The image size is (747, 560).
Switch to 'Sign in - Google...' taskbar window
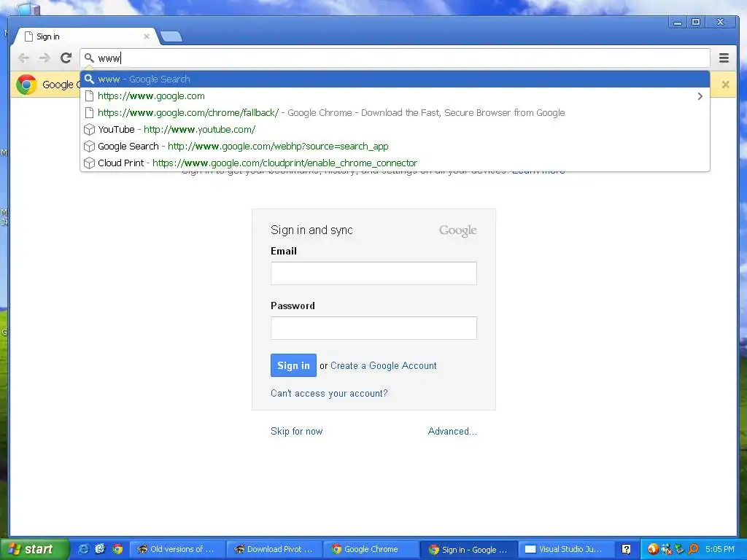click(468, 549)
